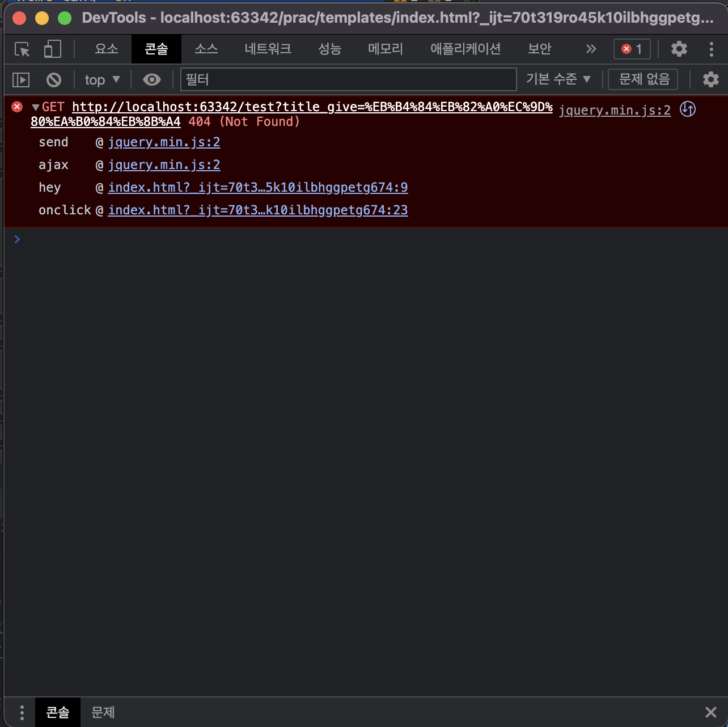Open index.html link in the hey row
The image size is (728, 727).
(x=258, y=188)
